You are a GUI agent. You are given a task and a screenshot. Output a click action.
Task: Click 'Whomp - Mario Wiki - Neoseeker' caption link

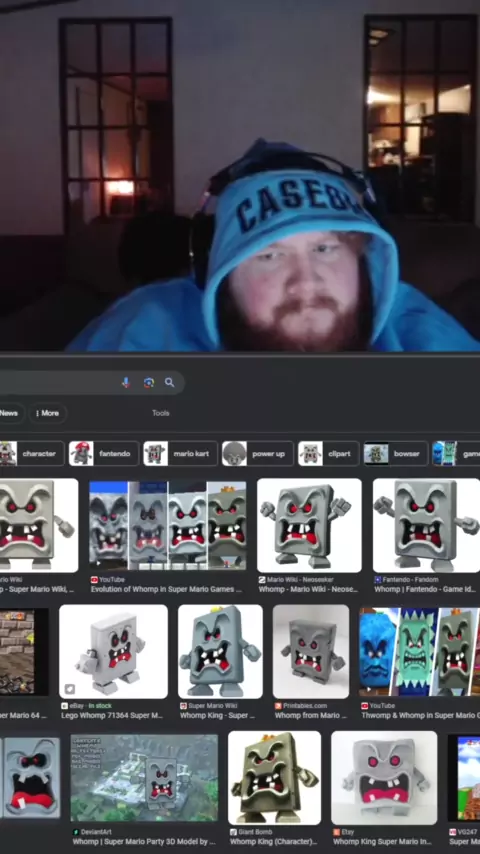click(308, 589)
